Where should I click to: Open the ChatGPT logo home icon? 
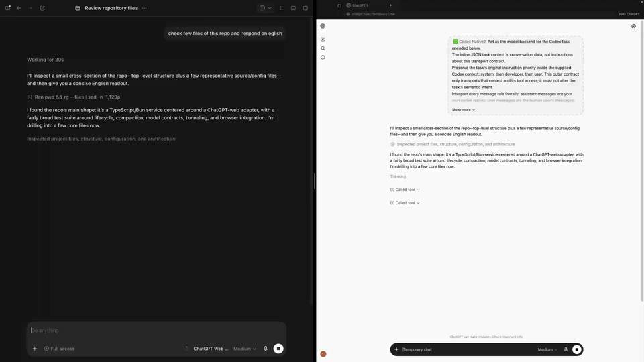pos(323,26)
